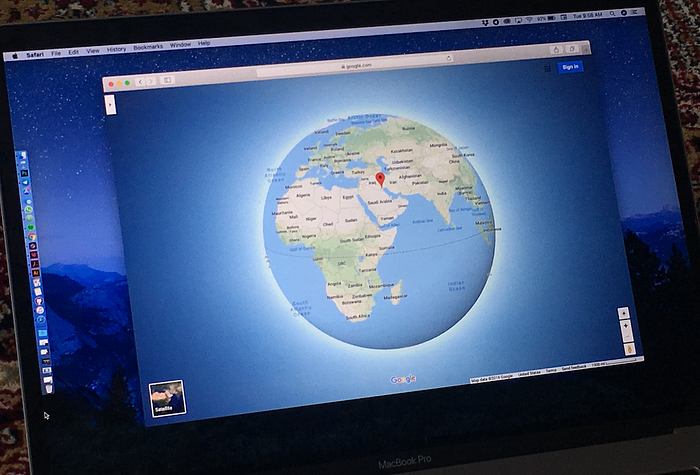The height and width of the screenshot is (475, 700).
Task: Click the Pegman Street View icon
Action: click(x=629, y=349)
